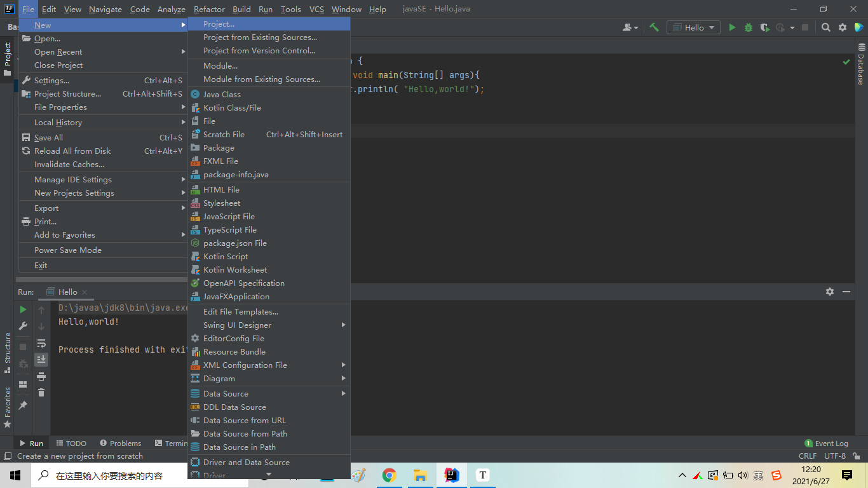Screen dimensions: 868x488
Task: Toggle soft-wrap in the Run console
Action: coord(41,344)
